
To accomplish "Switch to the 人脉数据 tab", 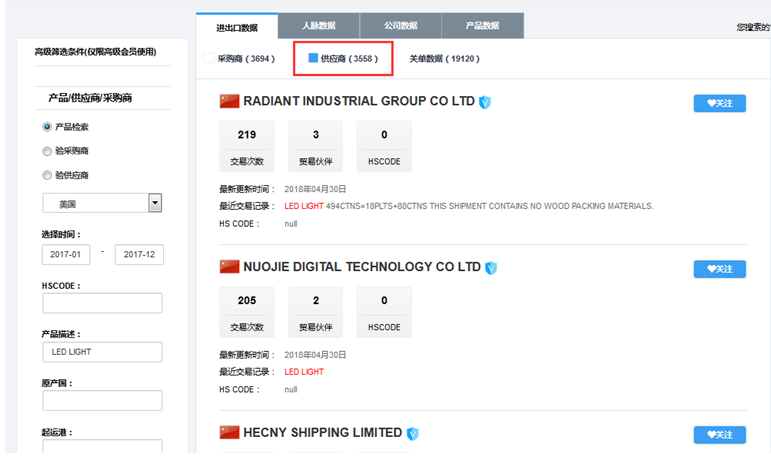I will point(319,26).
